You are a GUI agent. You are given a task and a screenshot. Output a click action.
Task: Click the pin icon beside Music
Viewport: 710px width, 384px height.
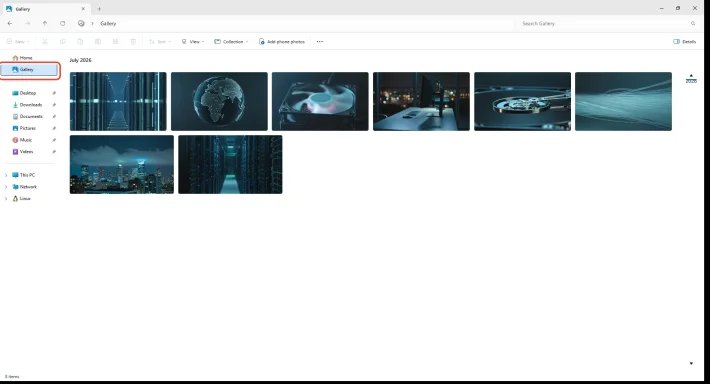(x=54, y=140)
